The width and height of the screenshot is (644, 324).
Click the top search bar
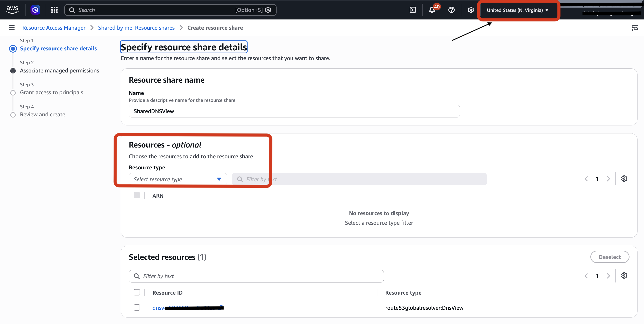pyautogui.click(x=170, y=10)
